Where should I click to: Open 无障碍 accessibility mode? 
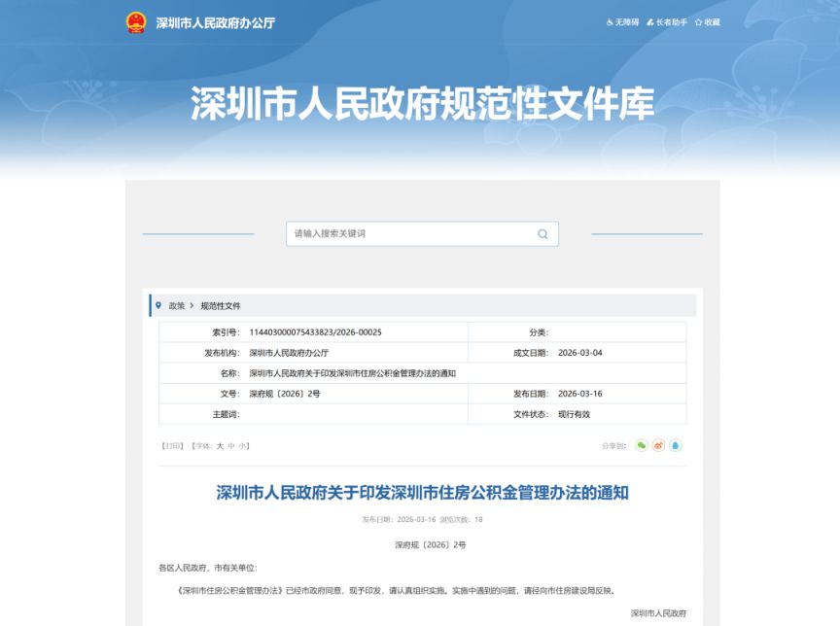[622, 22]
